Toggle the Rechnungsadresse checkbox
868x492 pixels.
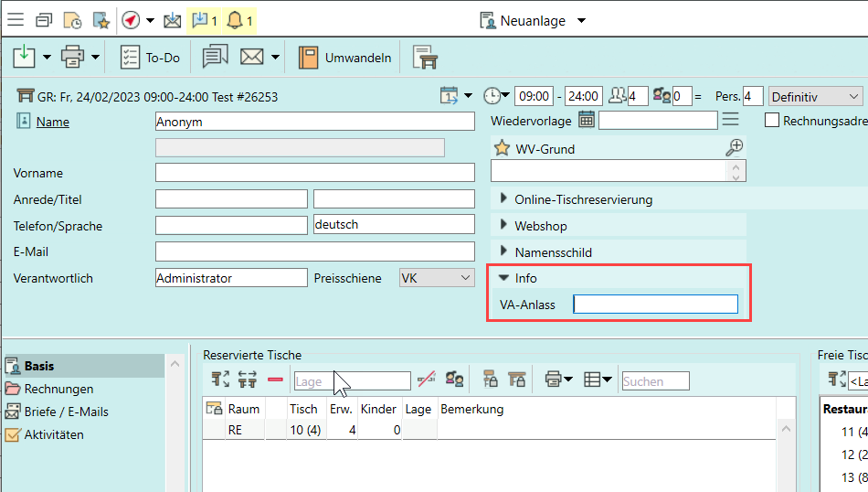click(x=772, y=120)
